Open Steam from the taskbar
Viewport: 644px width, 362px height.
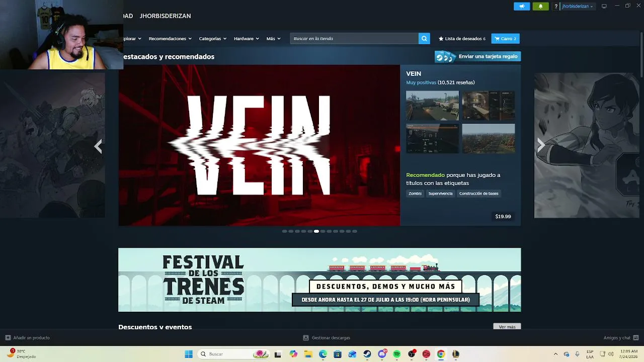367,354
